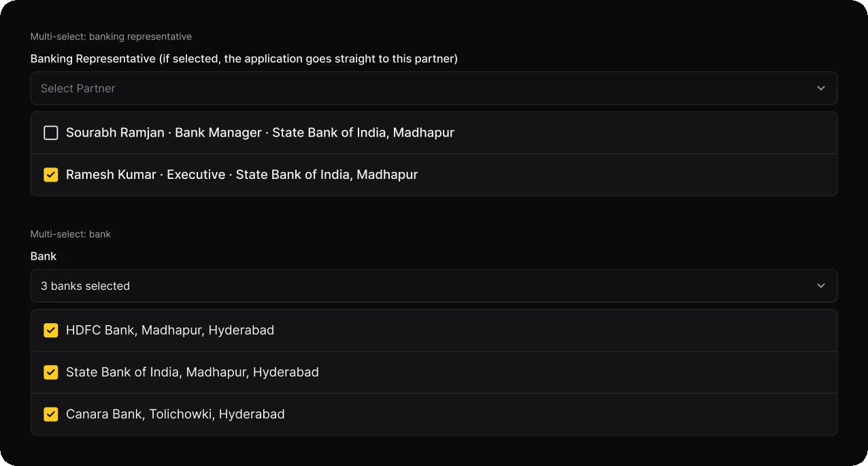Choose Canara Bank, Tolichowki, Hyderabad option text

176,414
